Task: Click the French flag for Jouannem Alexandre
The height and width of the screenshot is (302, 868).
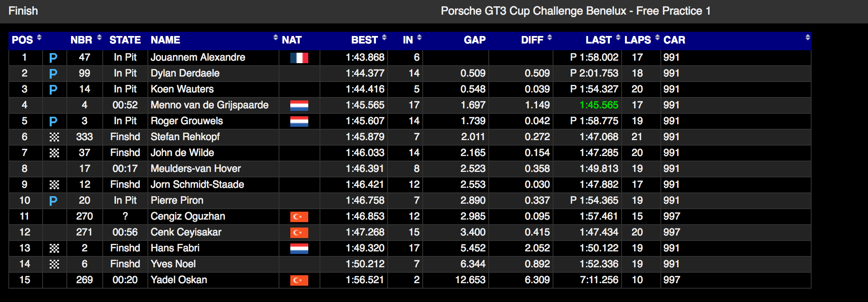Action: tap(299, 58)
